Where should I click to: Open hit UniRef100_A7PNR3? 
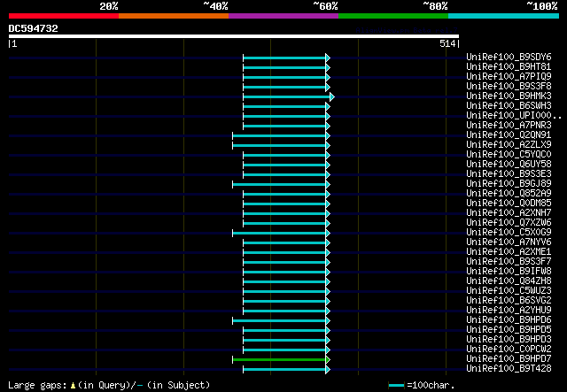(509, 126)
